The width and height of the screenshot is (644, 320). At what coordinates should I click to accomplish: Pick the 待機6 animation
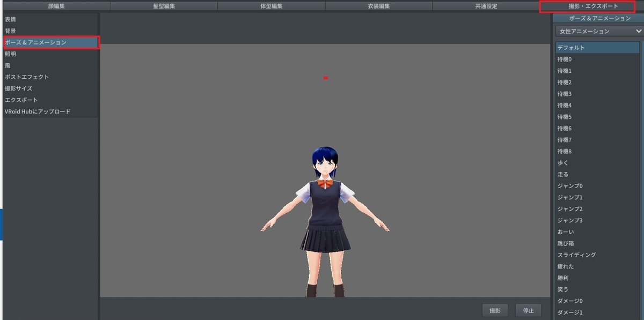tap(598, 129)
